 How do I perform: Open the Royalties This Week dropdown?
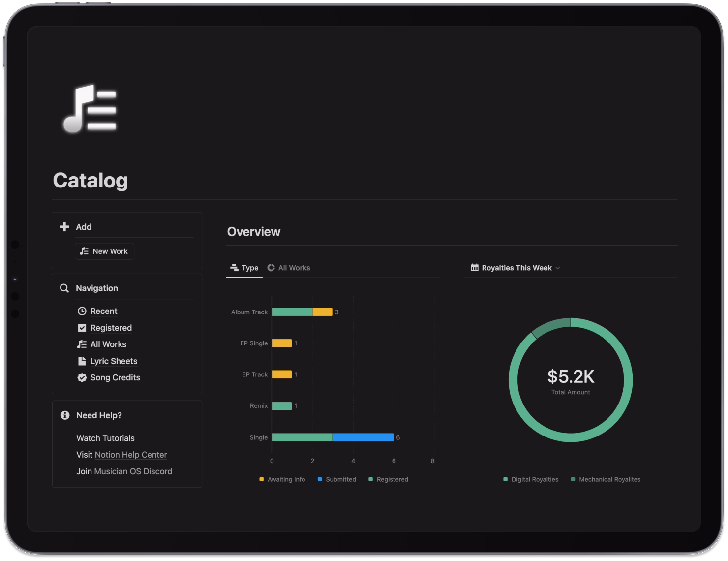tap(515, 268)
